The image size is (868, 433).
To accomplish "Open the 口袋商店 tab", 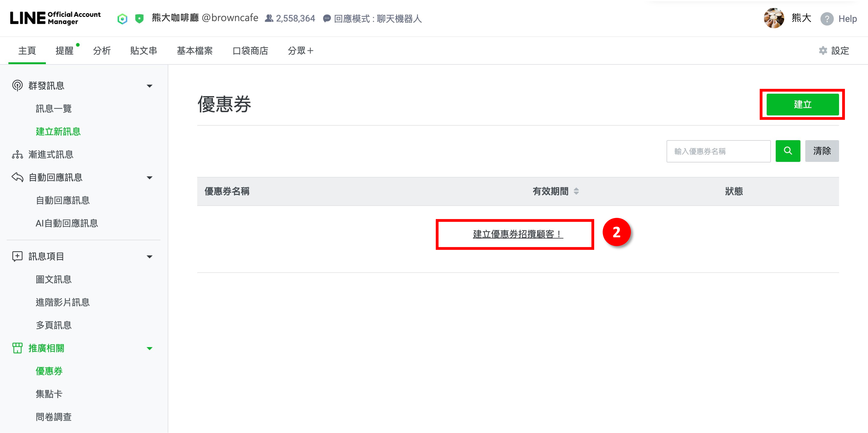I will coord(250,51).
